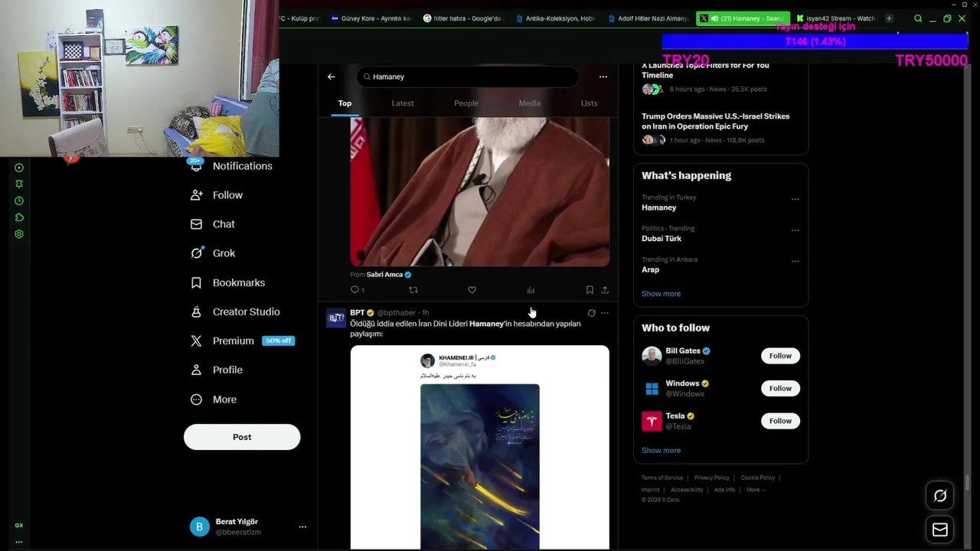This screenshot has width=980, height=551.
Task: Open Privacy Policy footer link
Action: pyautogui.click(x=712, y=478)
